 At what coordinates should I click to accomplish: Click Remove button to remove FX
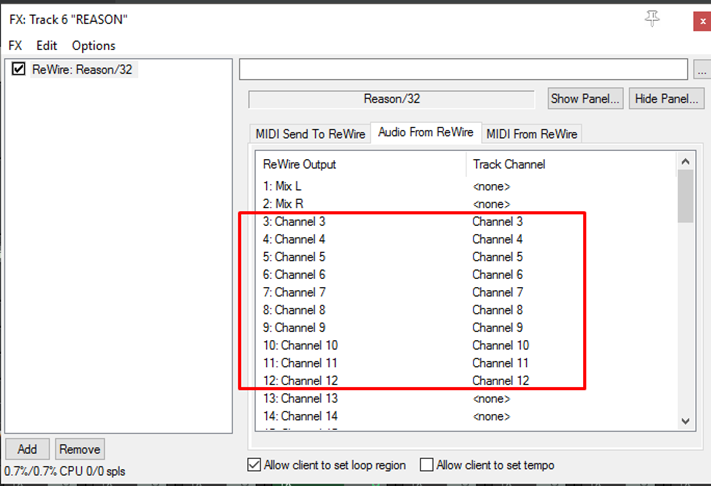click(80, 449)
